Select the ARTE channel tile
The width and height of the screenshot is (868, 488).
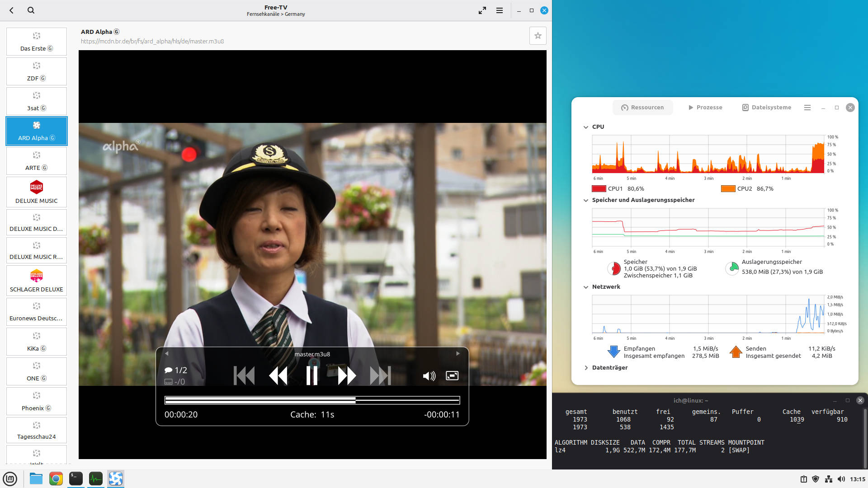click(37, 161)
